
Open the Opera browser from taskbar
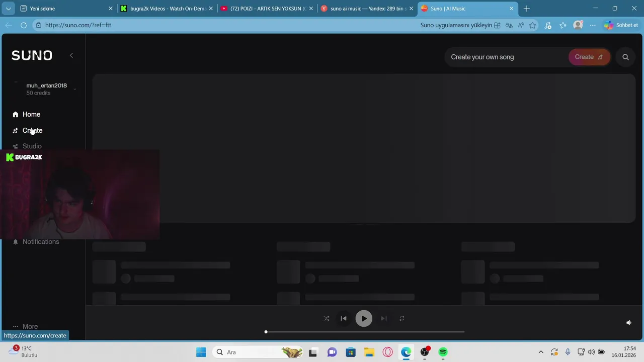387,352
